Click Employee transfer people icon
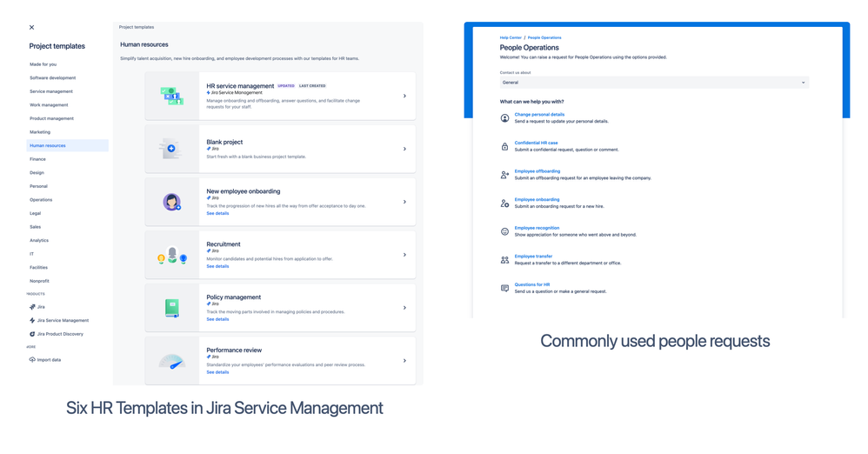 504,260
